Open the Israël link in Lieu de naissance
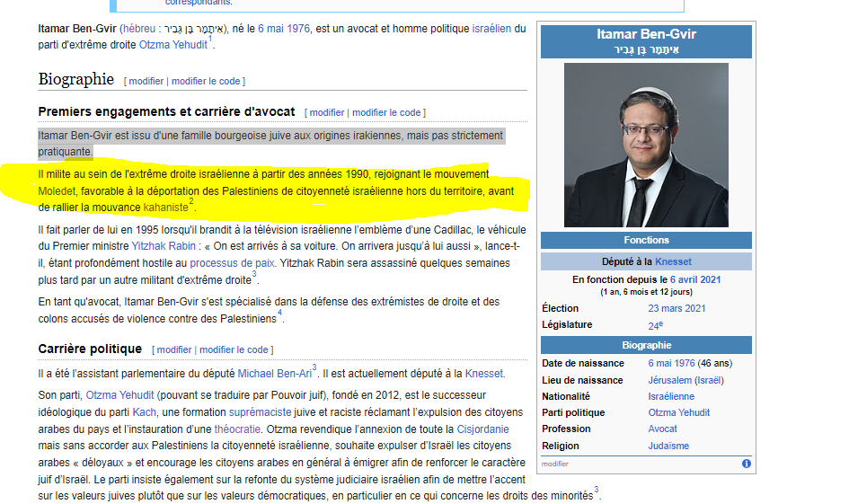 point(709,381)
